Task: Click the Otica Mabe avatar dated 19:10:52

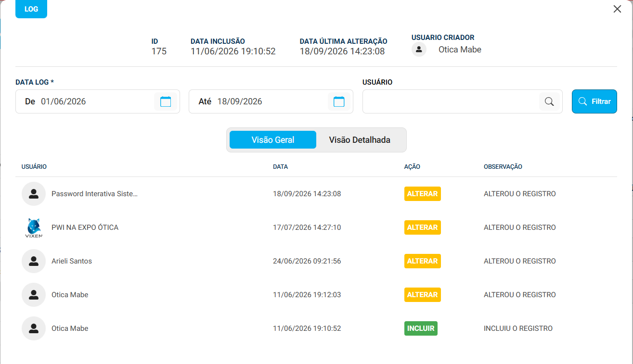Action: [34, 328]
